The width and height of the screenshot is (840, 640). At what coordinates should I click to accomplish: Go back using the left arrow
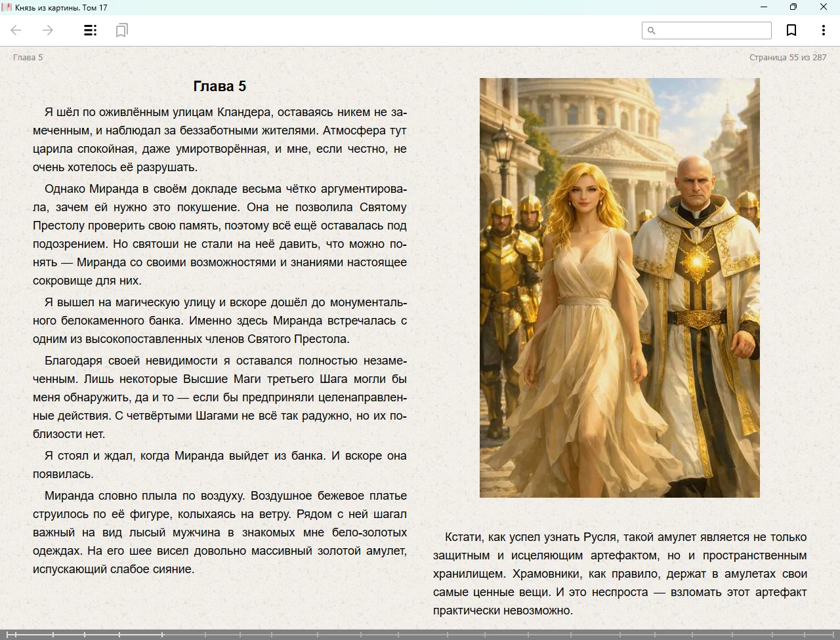point(16,30)
